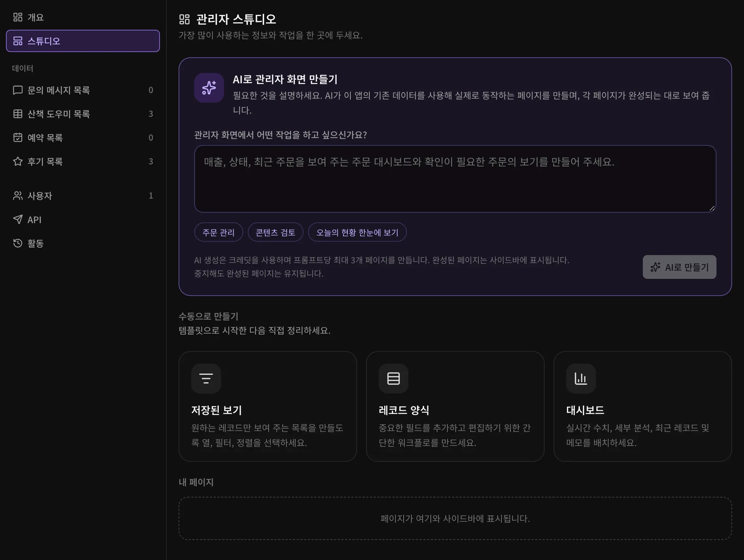The image size is (744, 560).
Task: Click the AI로 만들기 button
Action: [679, 267]
